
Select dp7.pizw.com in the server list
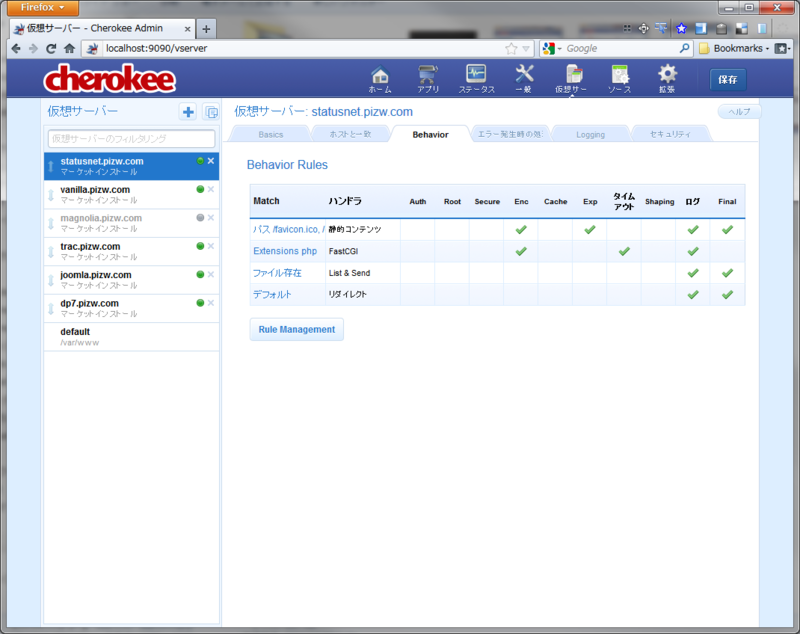point(132,308)
